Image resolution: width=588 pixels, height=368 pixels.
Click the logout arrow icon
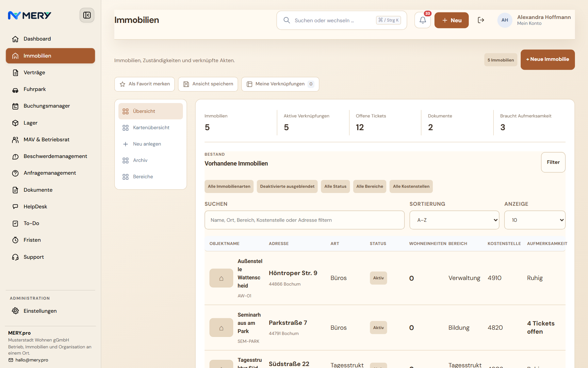(x=481, y=20)
